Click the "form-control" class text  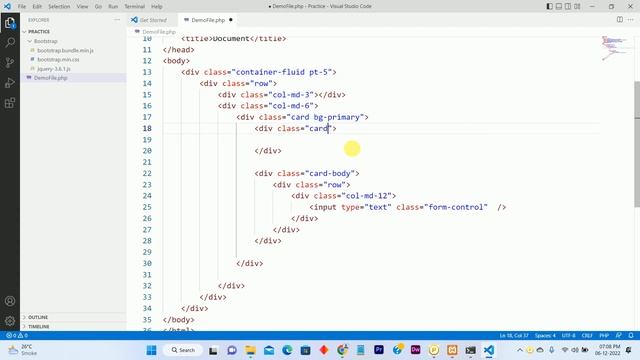456,207
